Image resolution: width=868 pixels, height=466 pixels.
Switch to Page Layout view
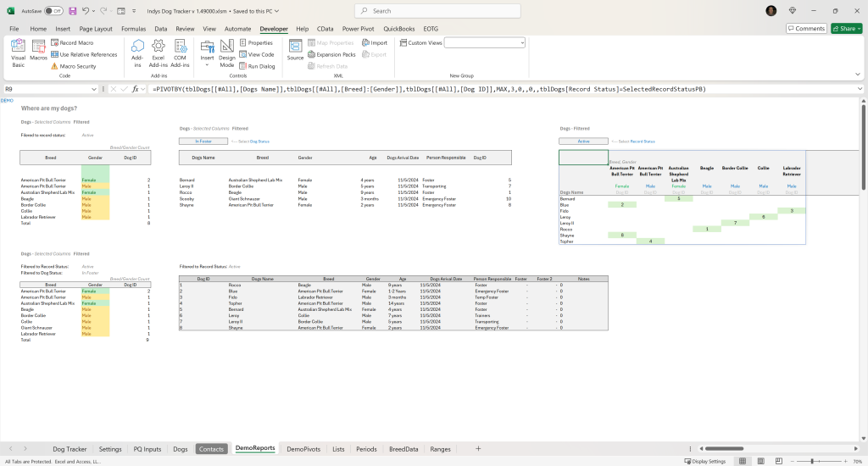pyautogui.click(x=761, y=461)
